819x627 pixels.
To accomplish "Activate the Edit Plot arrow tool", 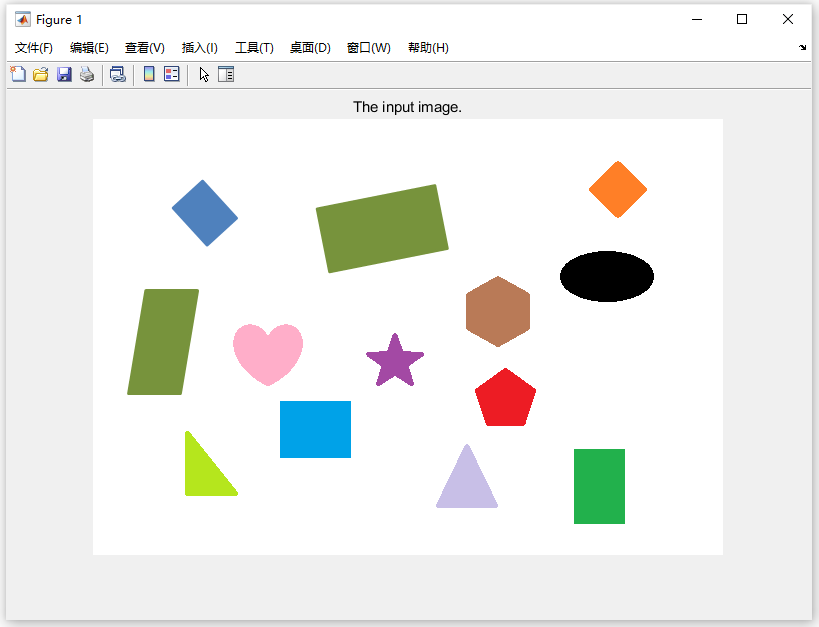I will click(x=204, y=75).
